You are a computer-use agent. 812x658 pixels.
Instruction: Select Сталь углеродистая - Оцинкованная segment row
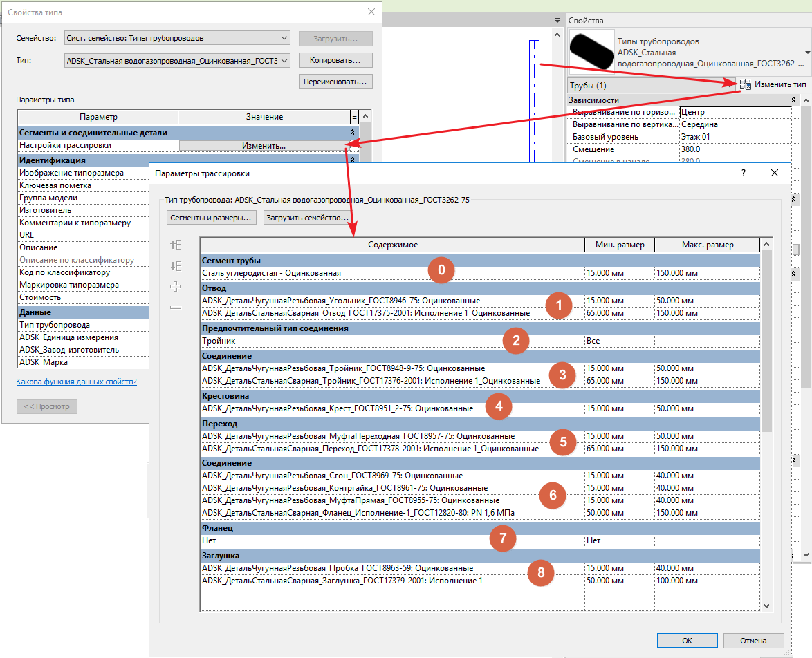(x=480, y=273)
